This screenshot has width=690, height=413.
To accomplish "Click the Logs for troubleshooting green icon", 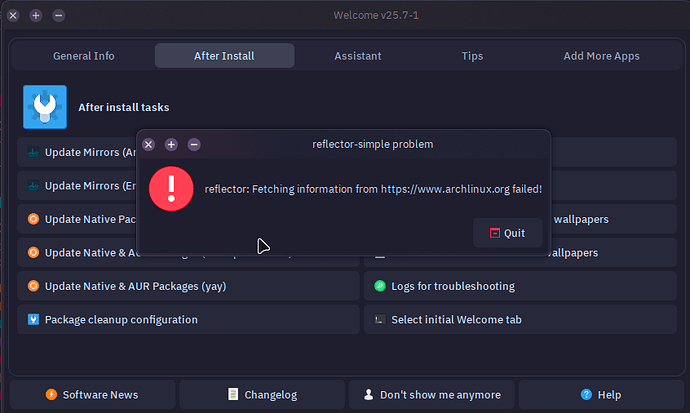I will [x=380, y=286].
